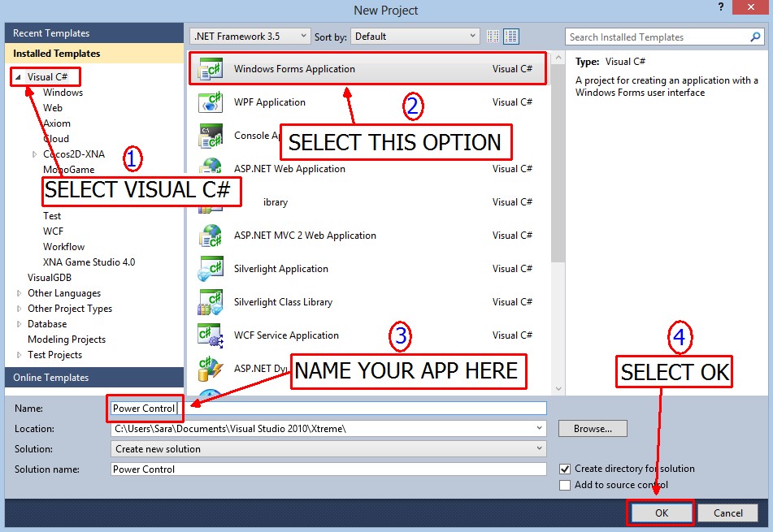Select the WPF Application template name
The width and height of the screenshot is (773, 532).
tap(270, 102)
